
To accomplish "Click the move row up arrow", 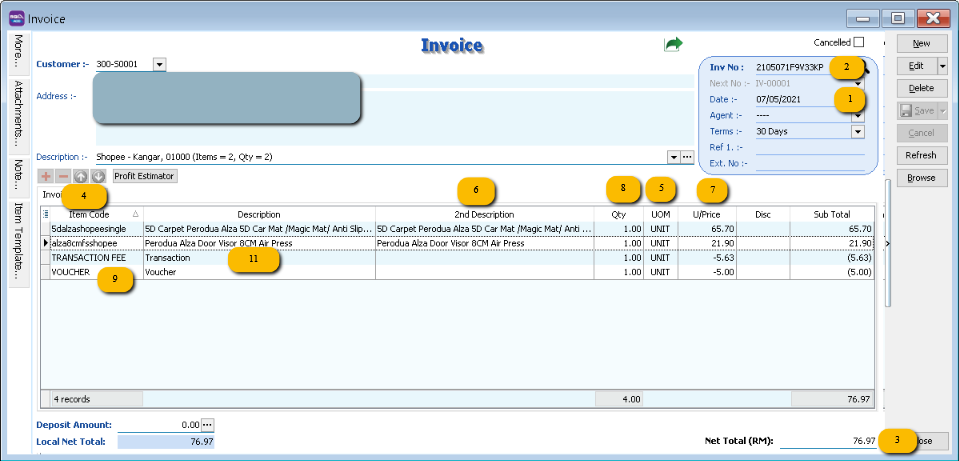I will 81,176.
